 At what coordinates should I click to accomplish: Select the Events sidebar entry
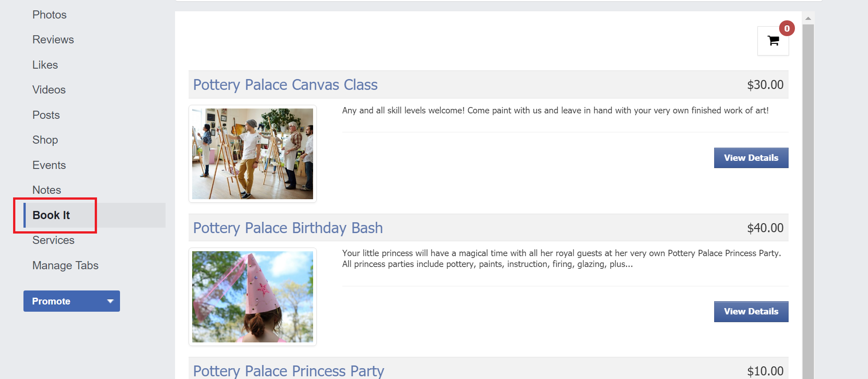coord(49,165)
